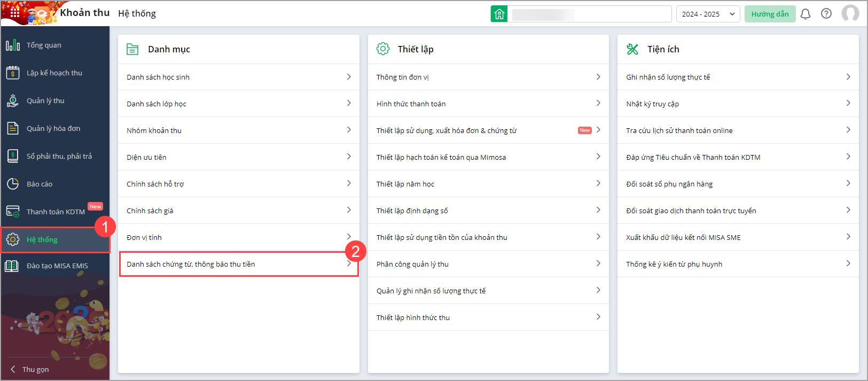Click the Hướng dẫn button

770,14
